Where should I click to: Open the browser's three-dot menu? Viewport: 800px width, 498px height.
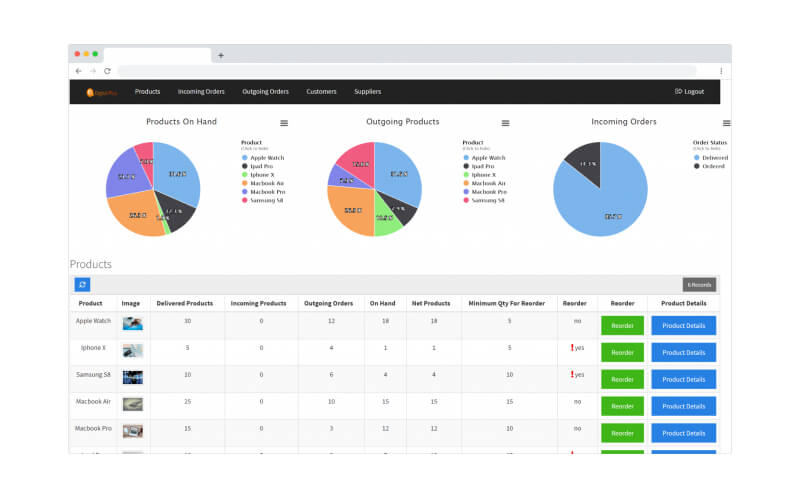(x=721, y=71)
